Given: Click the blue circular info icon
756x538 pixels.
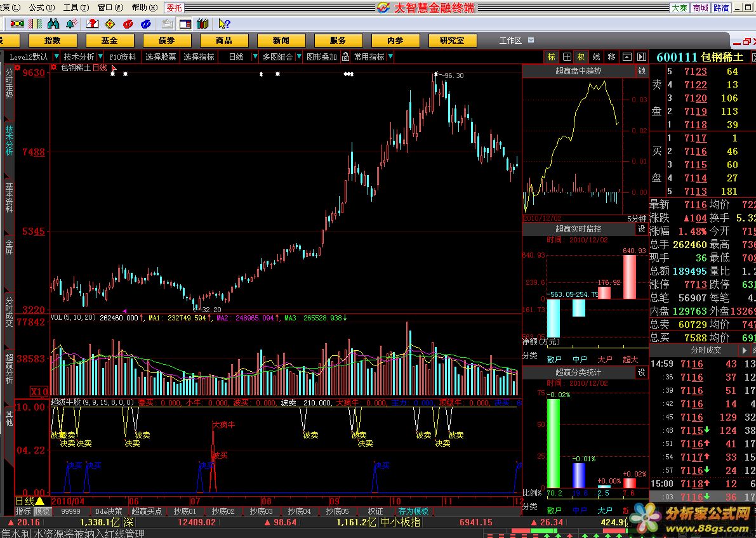Looking at the screenshot, I should pos(145,23).
